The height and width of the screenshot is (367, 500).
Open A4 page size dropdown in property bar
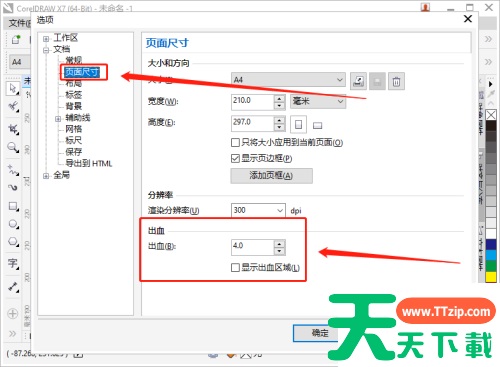pyautogui.click(x=19, y=62)
